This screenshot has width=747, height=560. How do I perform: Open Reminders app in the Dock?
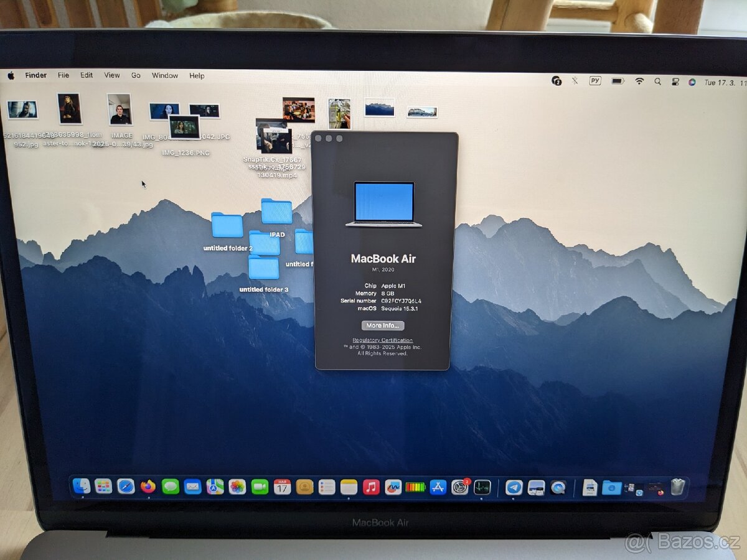tap(327, 487)
